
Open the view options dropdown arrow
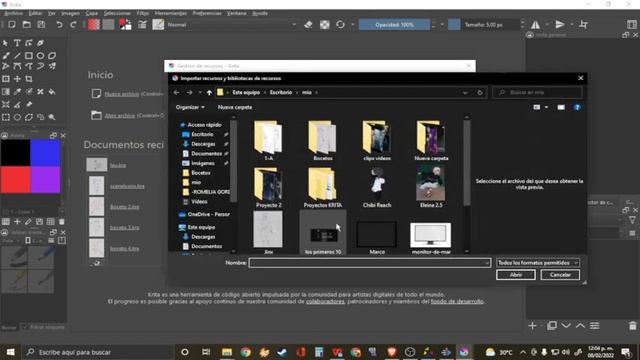(x=547, y=107)
